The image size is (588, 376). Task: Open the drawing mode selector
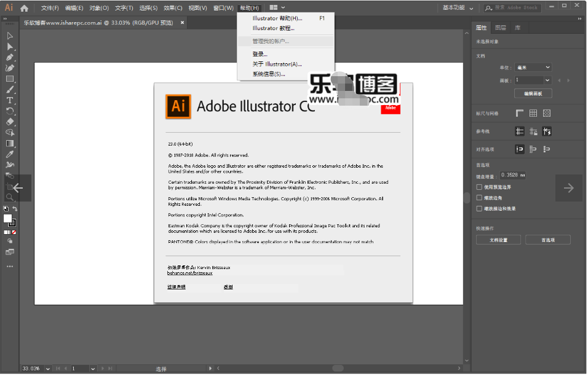pos(10,241)
